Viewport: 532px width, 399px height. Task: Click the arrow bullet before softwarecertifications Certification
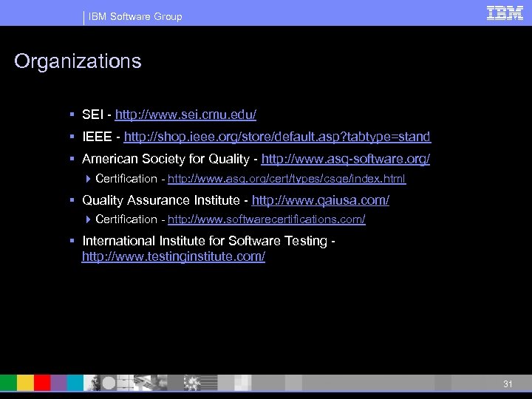coord(88,219)
